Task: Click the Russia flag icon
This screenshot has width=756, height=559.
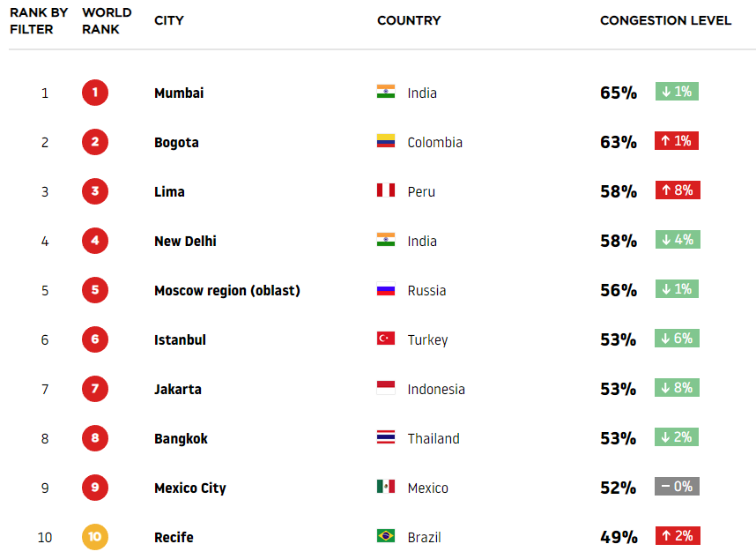Action: [386, 289]
